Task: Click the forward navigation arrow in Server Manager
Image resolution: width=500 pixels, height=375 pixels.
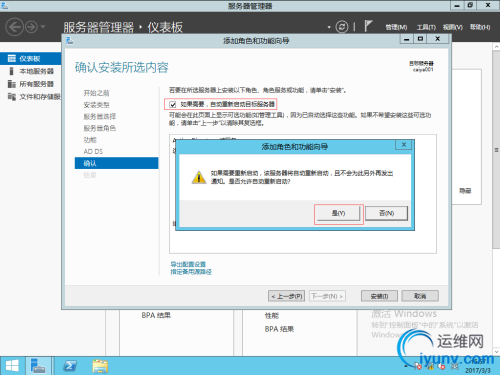Action: click(32, 27)
